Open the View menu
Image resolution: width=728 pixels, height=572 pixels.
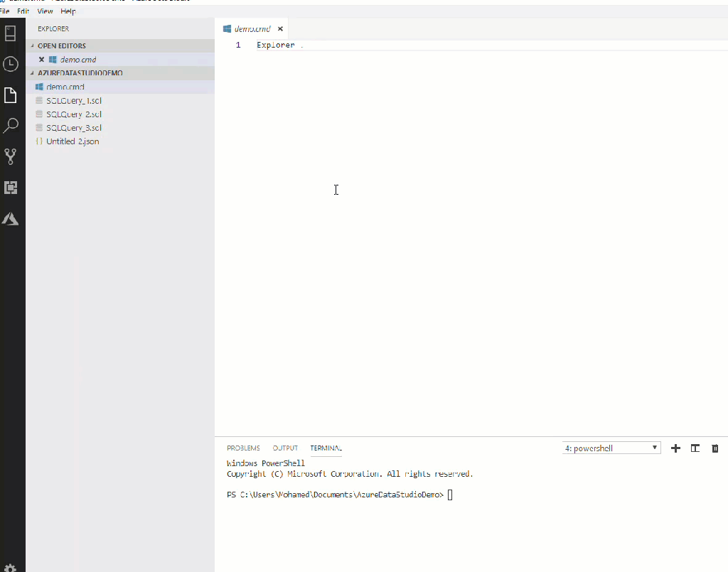click(45, 11)
